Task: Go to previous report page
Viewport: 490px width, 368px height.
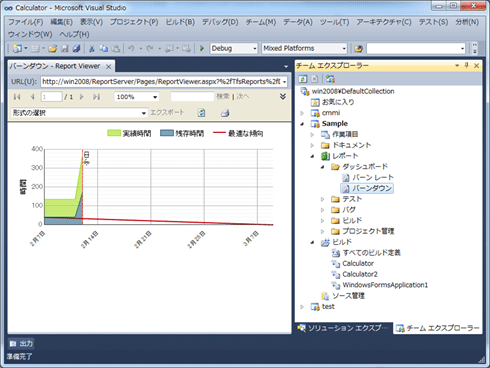Action: pos(32,97)
